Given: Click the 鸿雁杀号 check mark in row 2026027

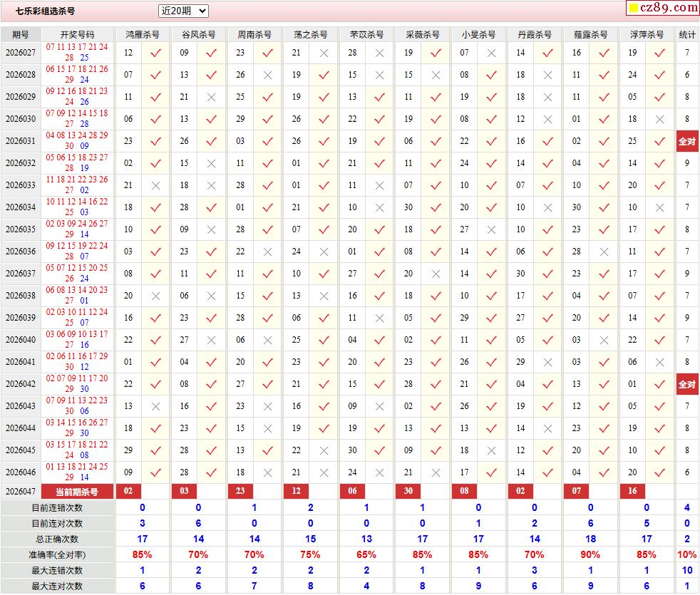Looking at the screenshot, I should 155,53.
